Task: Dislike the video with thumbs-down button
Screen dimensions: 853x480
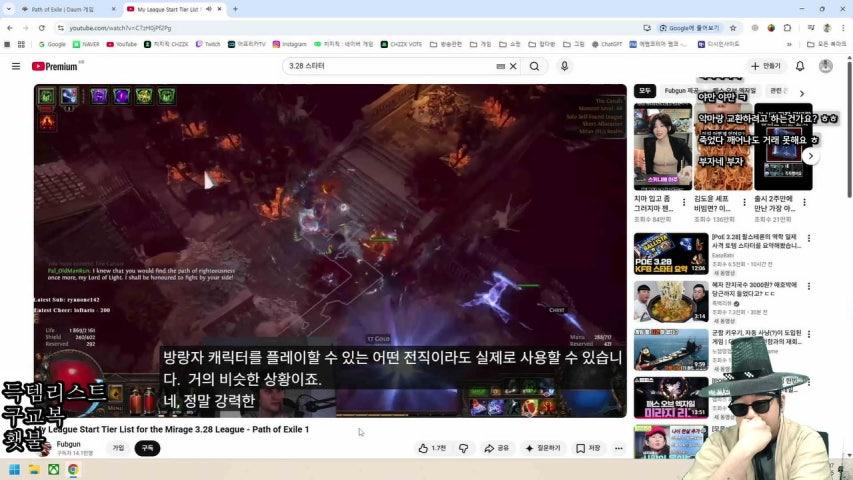Action: coord(463,448)
